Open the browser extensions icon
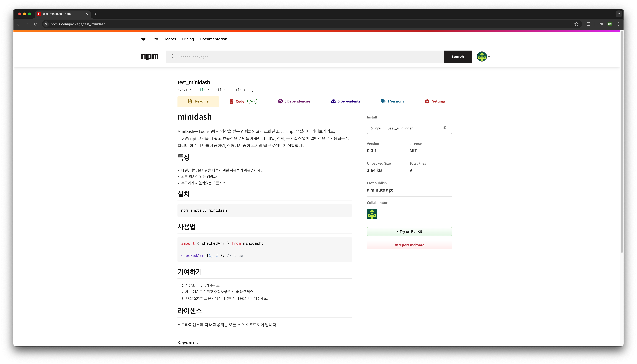 (x=588, y=24)
